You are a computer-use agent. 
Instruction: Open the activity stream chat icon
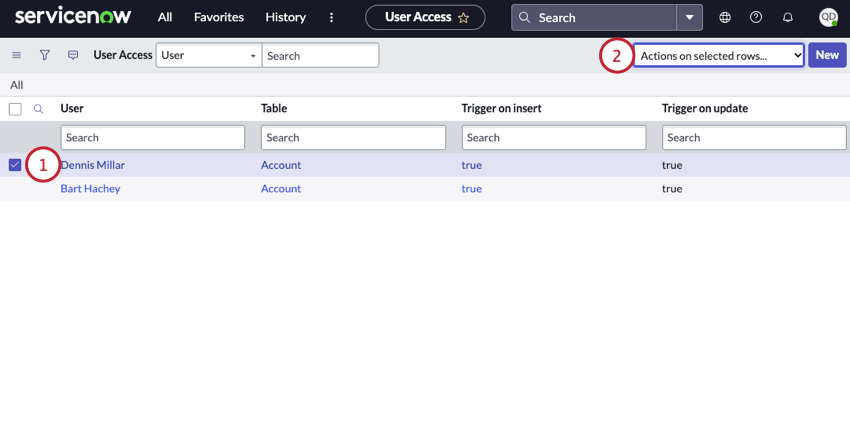coord(73,55)
